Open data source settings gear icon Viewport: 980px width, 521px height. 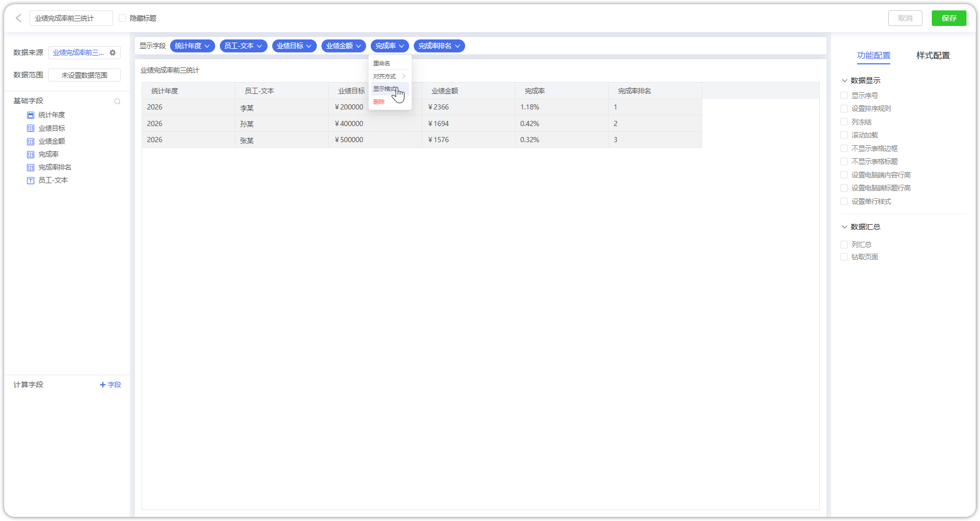[113, 52]
